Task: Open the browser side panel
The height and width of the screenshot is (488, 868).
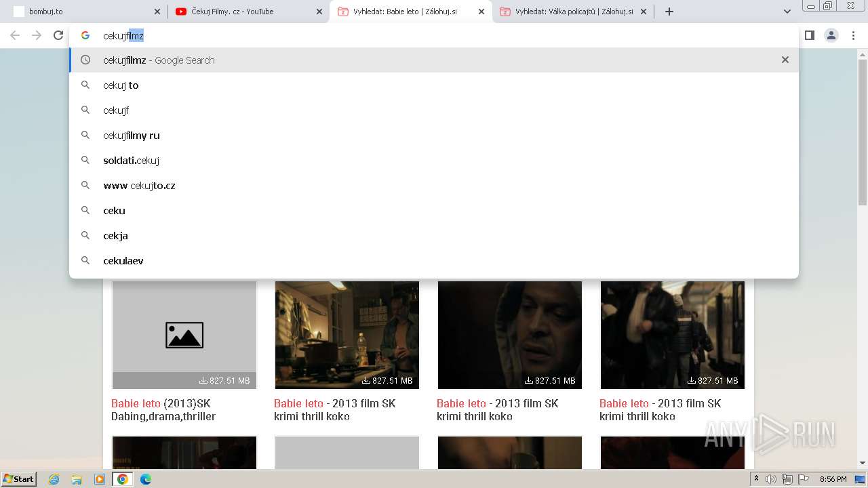Action: (x=809, y=35)
